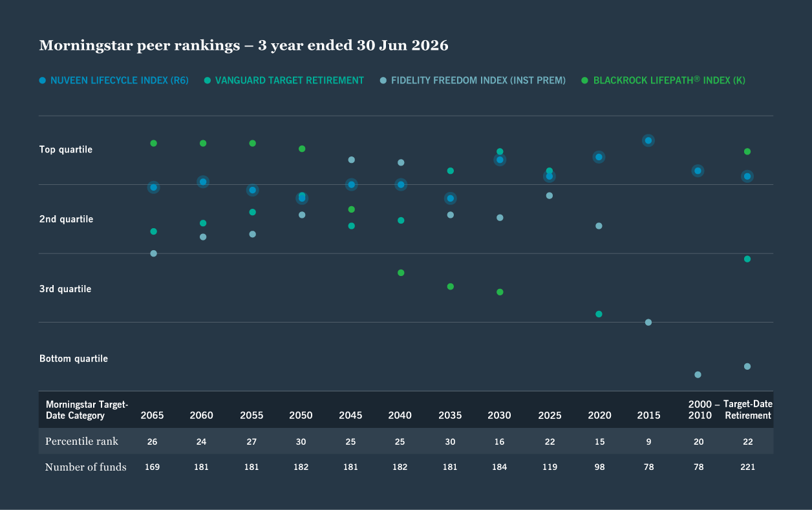Click percentile rank 20 under 2000 – 2010

(x=698, y=441)
